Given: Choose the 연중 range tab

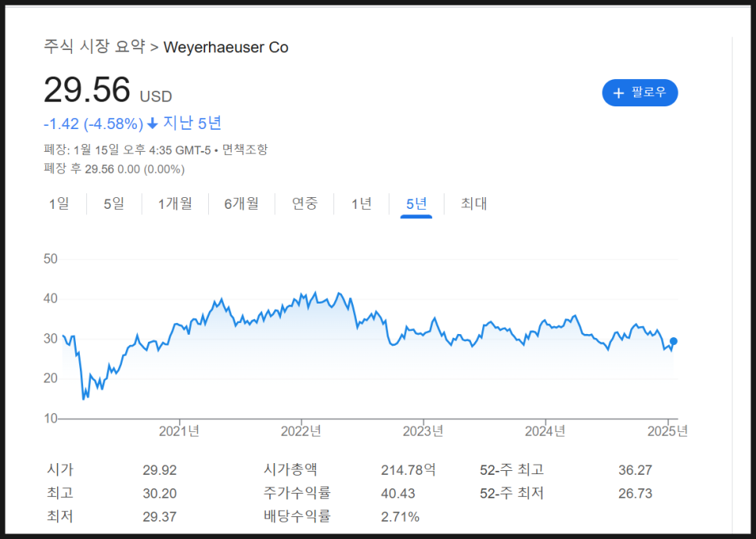Looking at the screenshot, I should tap(304, 203).
